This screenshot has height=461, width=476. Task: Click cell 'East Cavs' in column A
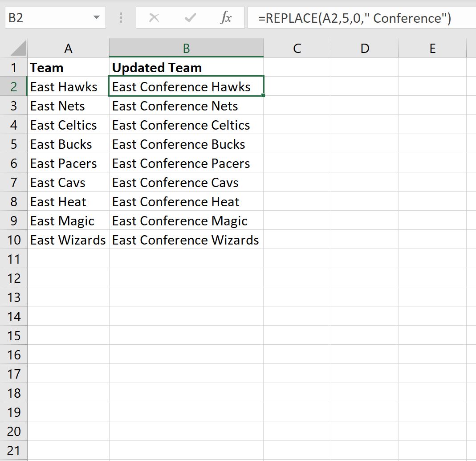(x=68, y=182)
